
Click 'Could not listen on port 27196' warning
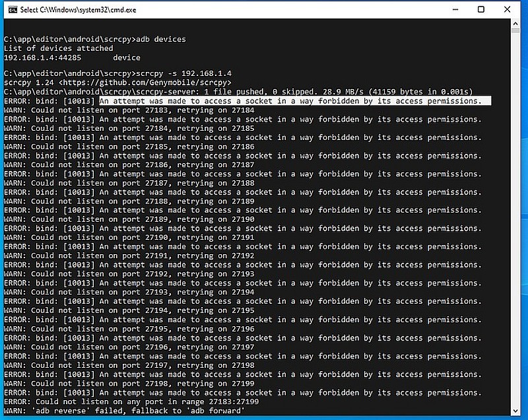(129, 347)
